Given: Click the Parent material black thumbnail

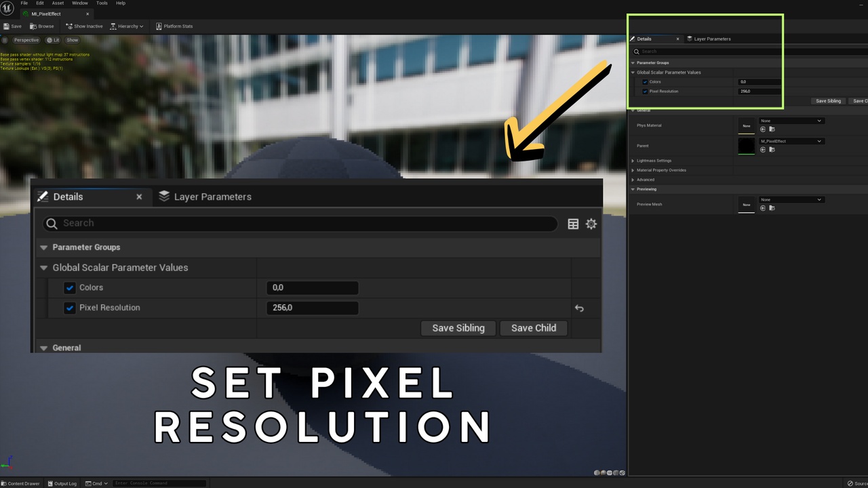Looking at the screenshot, I should (x=746, y=146).
